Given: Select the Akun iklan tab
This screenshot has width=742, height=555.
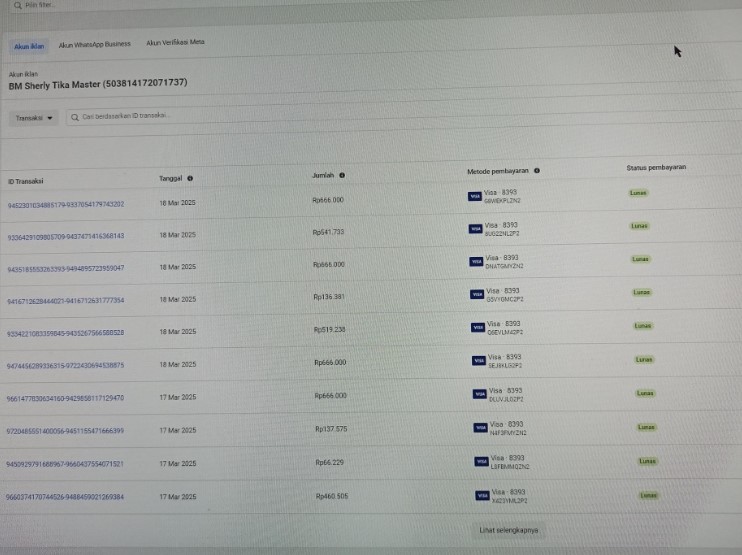Looking at the screenshot, I should tap(27, 46).
